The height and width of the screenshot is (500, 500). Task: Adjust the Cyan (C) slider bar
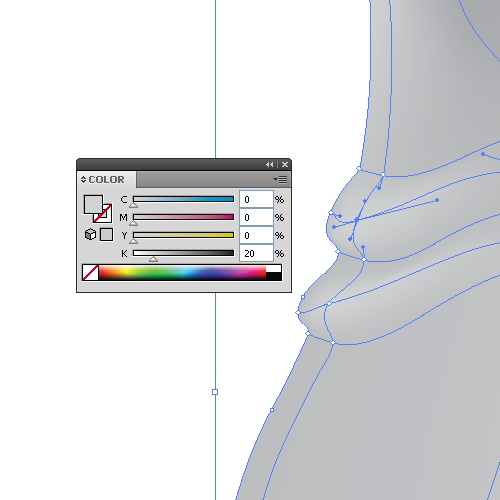click(183, 199)
